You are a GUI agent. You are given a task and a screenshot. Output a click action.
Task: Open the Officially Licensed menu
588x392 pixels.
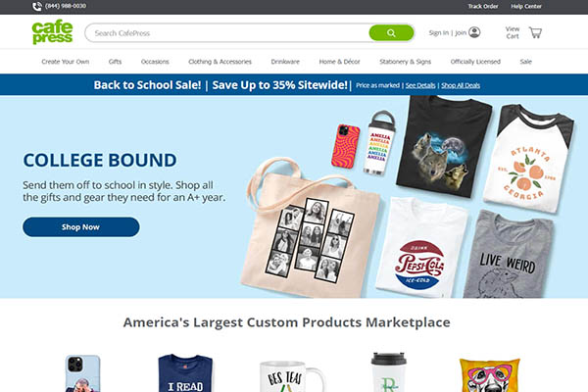[475, 62]
